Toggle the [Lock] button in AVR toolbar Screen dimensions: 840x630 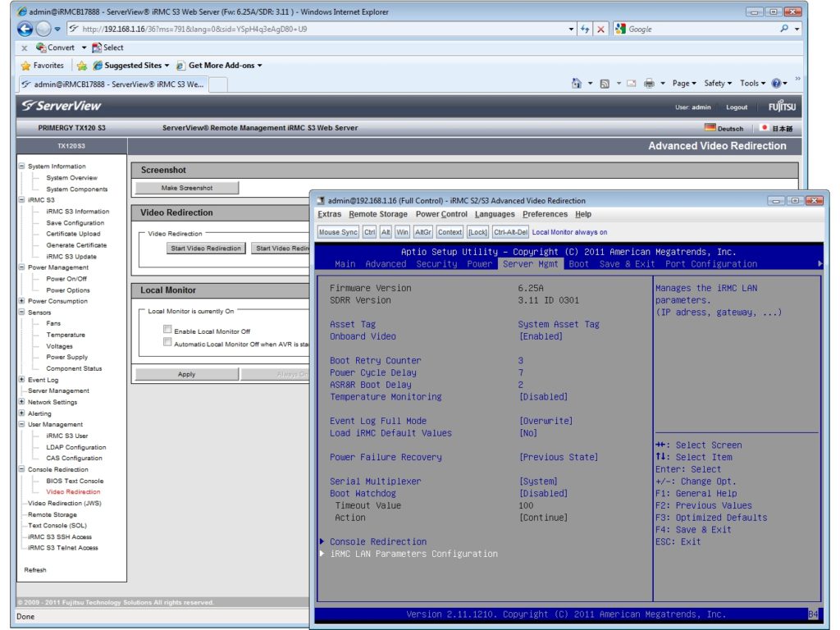[477, 232]
